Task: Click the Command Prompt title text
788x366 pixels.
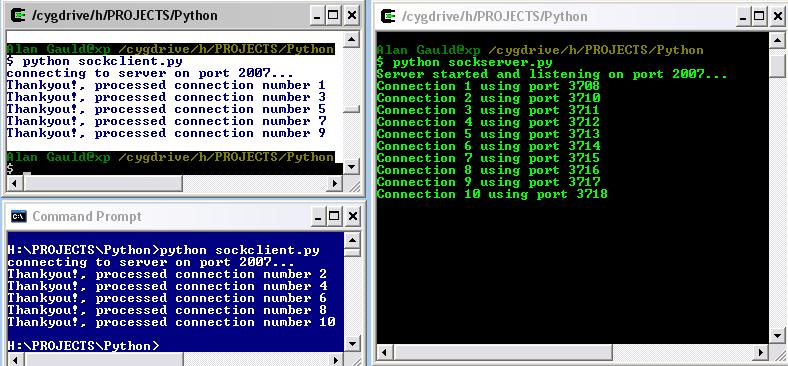Action: [87, 217]
